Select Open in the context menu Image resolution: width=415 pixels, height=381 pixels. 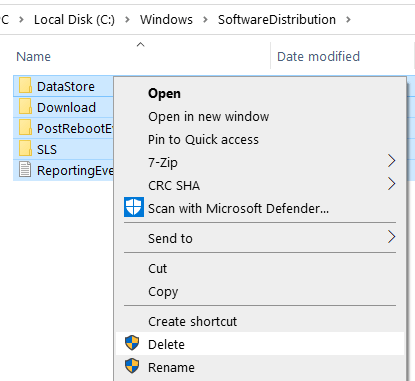click(x=260, y=94)
